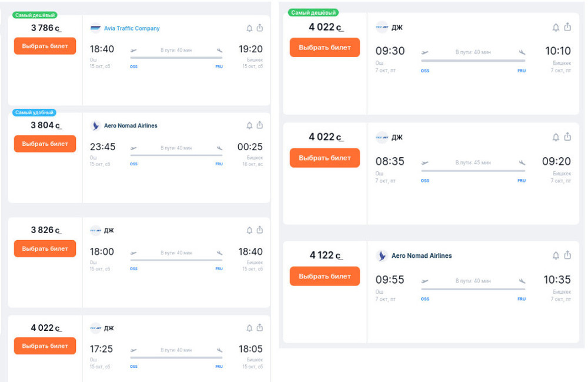This screenshot has width=588, height=382.
Task: Select ticket for 08:35 flight at 4 022 с
Action: pyautogui.click(x=325, y=158)
